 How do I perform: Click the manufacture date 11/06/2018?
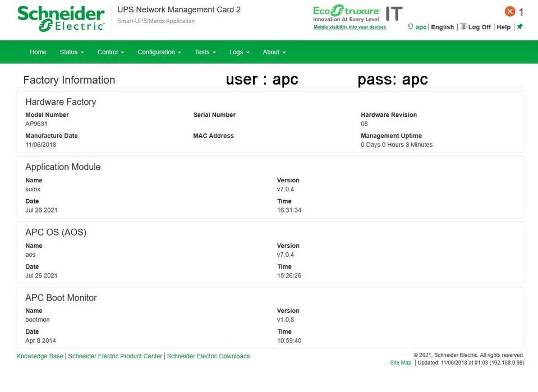point(40,145)
